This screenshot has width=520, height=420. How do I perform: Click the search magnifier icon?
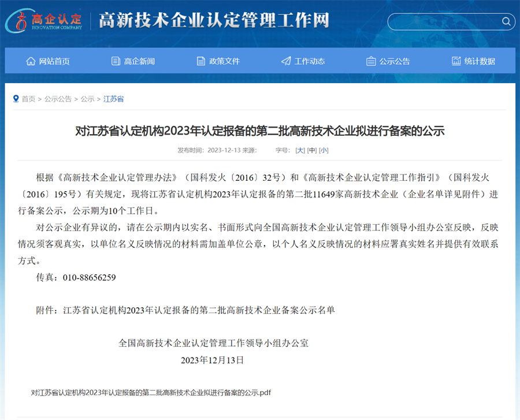point(506,21)
